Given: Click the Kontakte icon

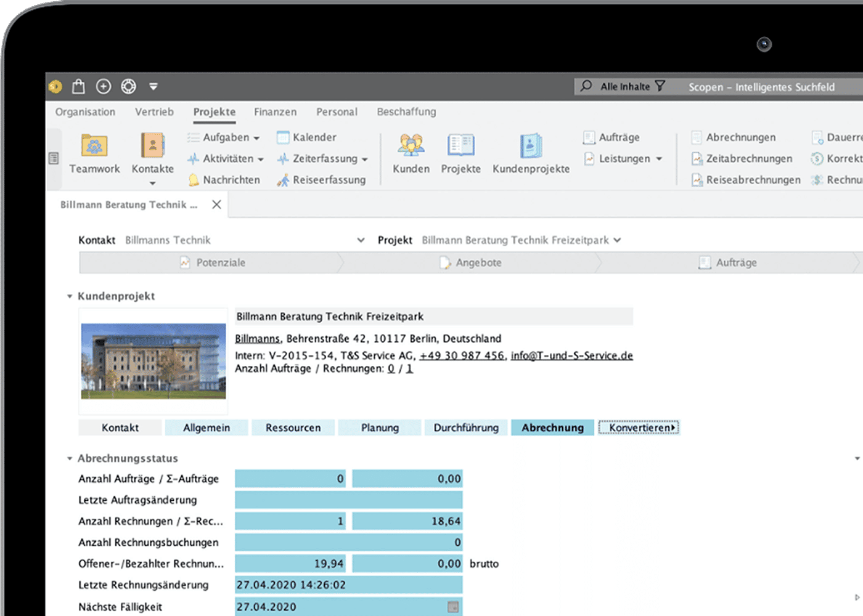Looking at the screenshot, I should [152, 146].
